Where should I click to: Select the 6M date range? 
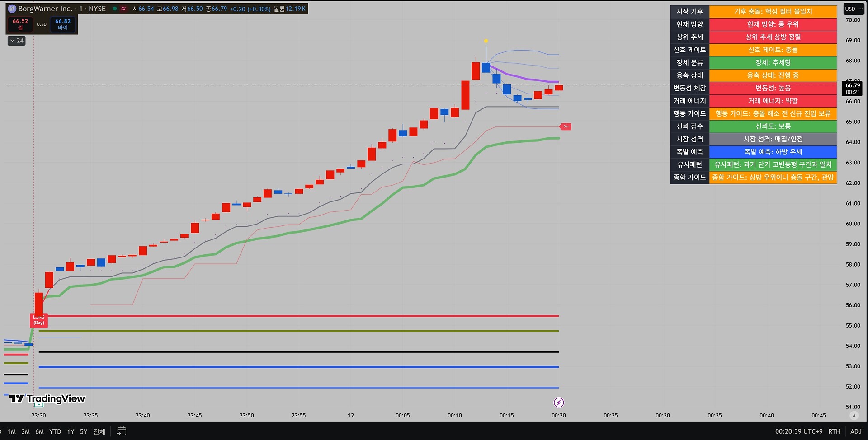pos(40,431)
